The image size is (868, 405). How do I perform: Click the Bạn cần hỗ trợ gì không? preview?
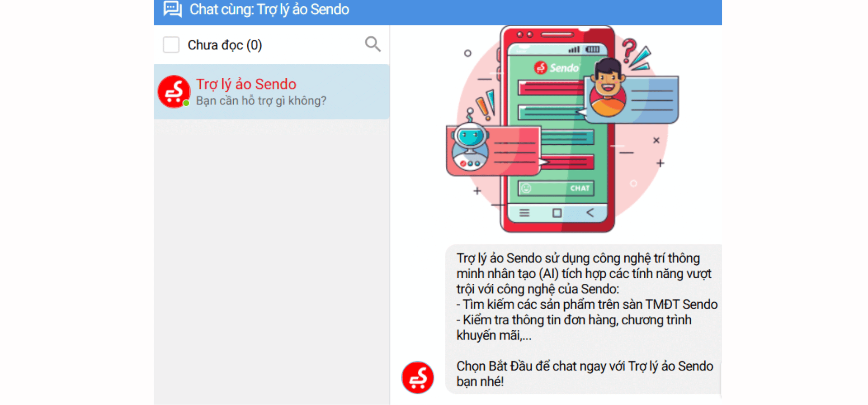click(261, 100)
